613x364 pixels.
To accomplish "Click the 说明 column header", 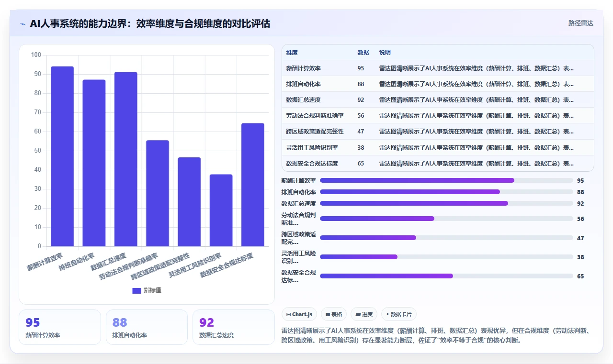I will 385,53.
